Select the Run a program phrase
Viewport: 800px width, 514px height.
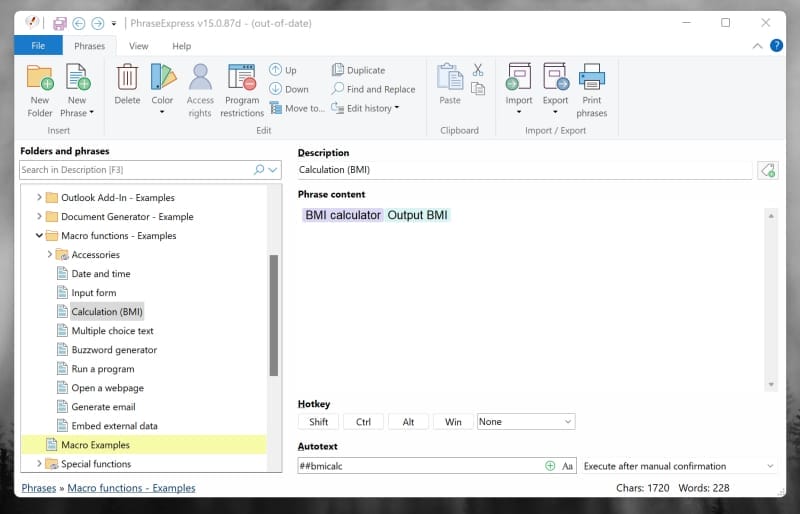pos(103,369)
